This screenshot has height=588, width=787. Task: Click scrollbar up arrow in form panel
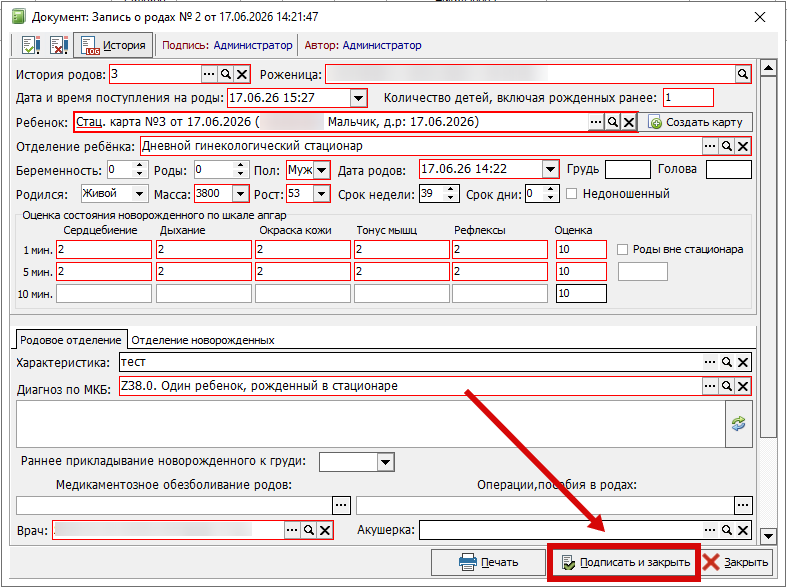click(x=768, y=68)
